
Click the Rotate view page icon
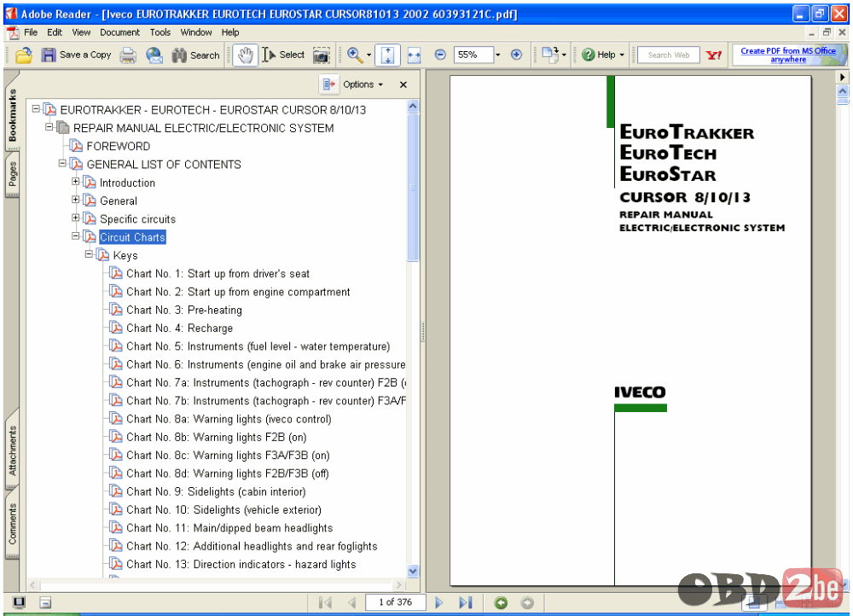pos(550,55)
